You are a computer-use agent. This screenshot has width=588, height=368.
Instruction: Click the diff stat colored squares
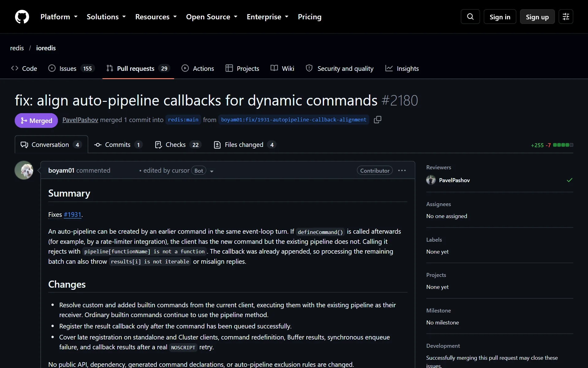pyautogui.click(x=563, y=145)
